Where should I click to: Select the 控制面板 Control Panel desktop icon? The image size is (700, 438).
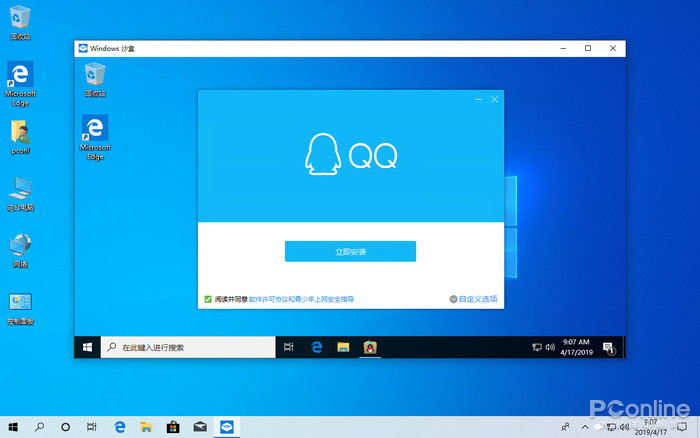pos(20,307)
